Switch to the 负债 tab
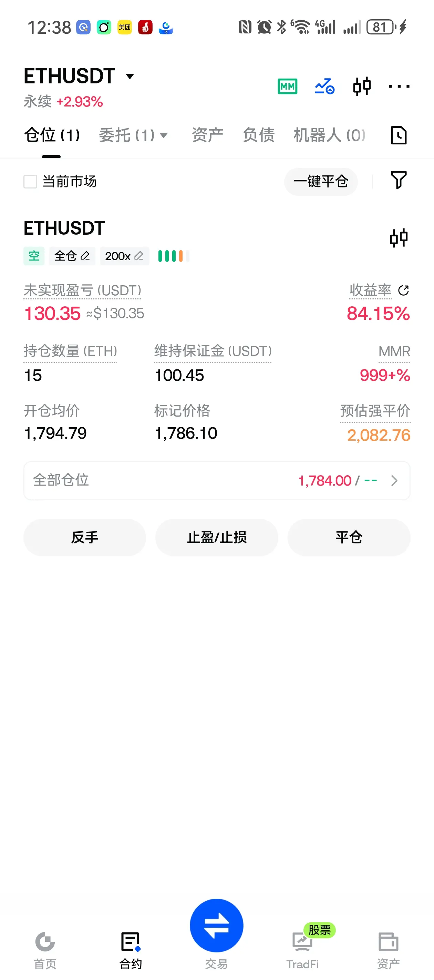 [x=259, y=135]
